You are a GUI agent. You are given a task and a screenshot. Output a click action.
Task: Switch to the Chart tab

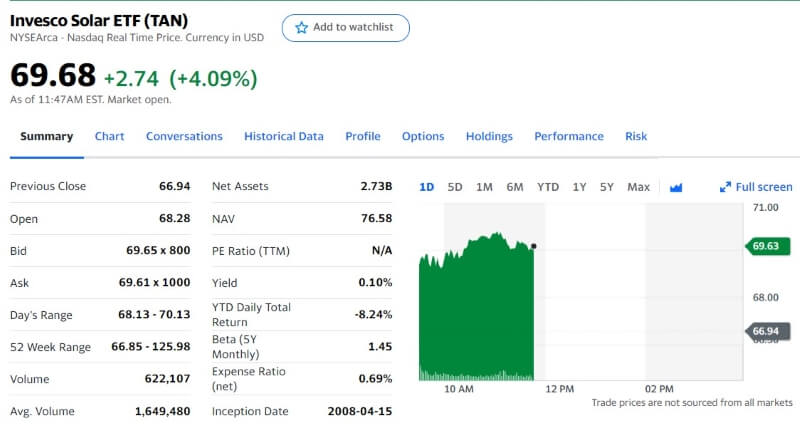(x=109, y=136)
